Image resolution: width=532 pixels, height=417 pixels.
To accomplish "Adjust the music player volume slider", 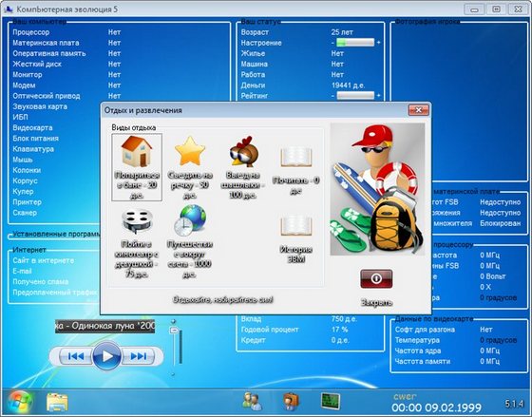I will pos(174,330).
